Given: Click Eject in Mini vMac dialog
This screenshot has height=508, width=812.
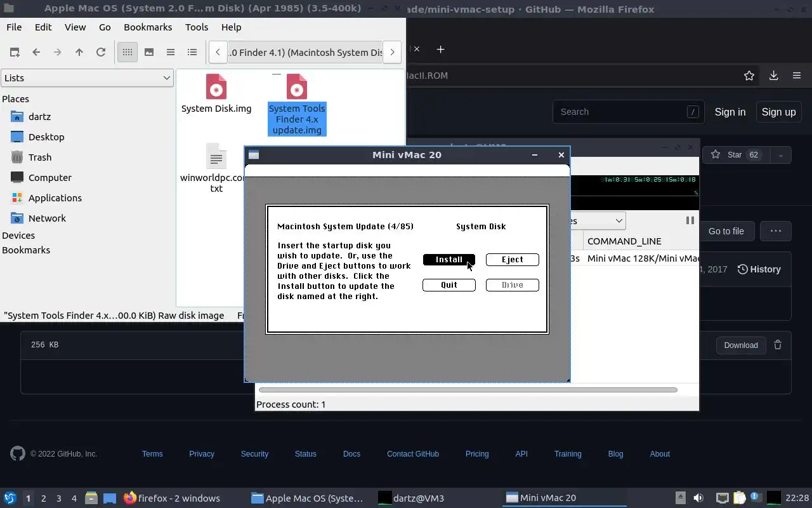Looking at the screenshot, I should (512, 259).
